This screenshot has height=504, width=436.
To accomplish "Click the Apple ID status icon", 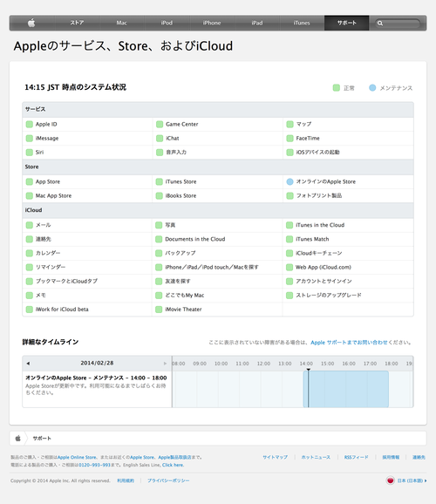I will click(30, 124).
